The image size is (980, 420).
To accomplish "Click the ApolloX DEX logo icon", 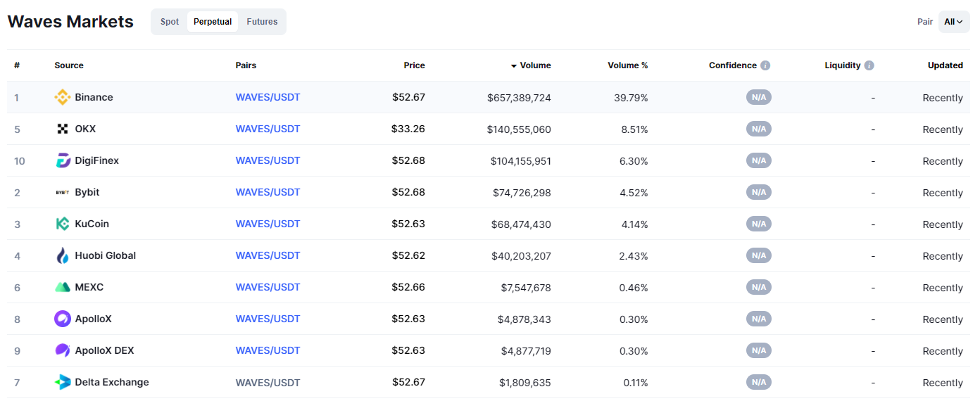I will pos(63,350).
